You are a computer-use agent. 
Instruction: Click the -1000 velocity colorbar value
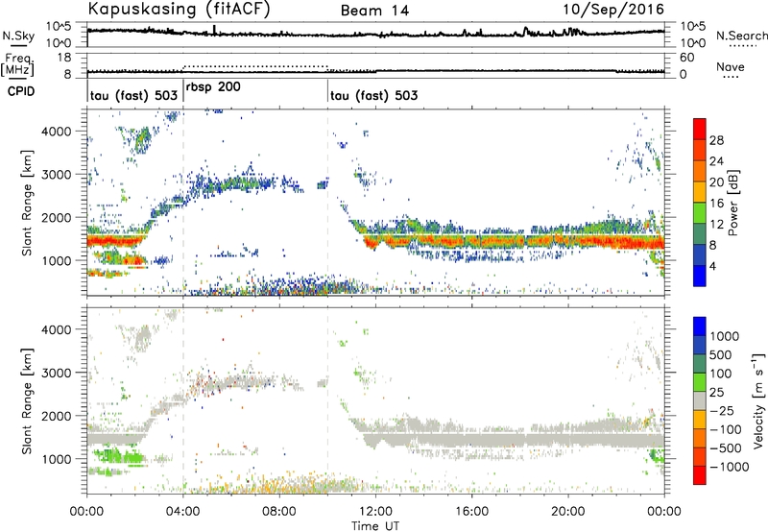[x=730, y=467]
